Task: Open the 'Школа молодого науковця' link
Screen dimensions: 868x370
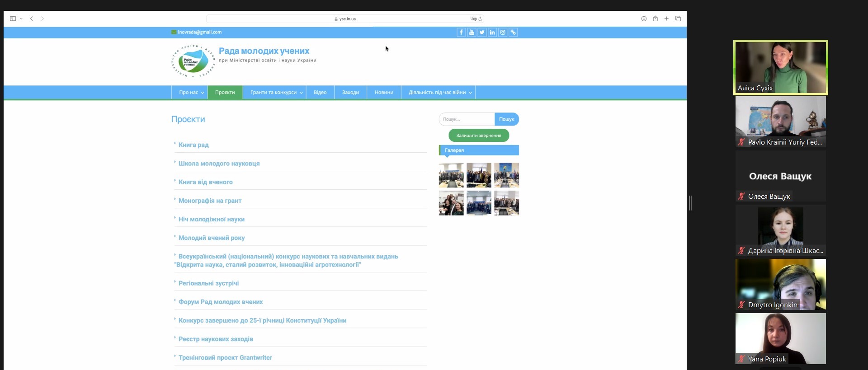Action: pos(219,164)
